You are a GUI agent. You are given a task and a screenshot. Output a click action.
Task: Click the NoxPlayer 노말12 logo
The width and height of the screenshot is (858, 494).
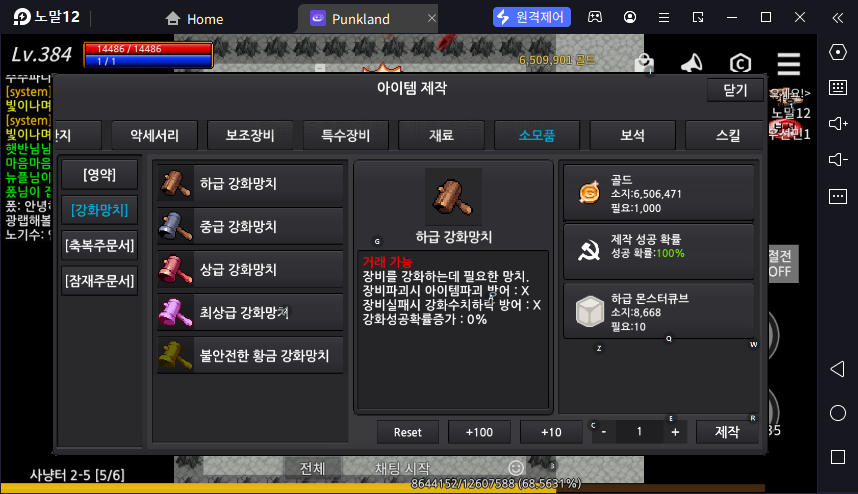click(x=47, y=17)
